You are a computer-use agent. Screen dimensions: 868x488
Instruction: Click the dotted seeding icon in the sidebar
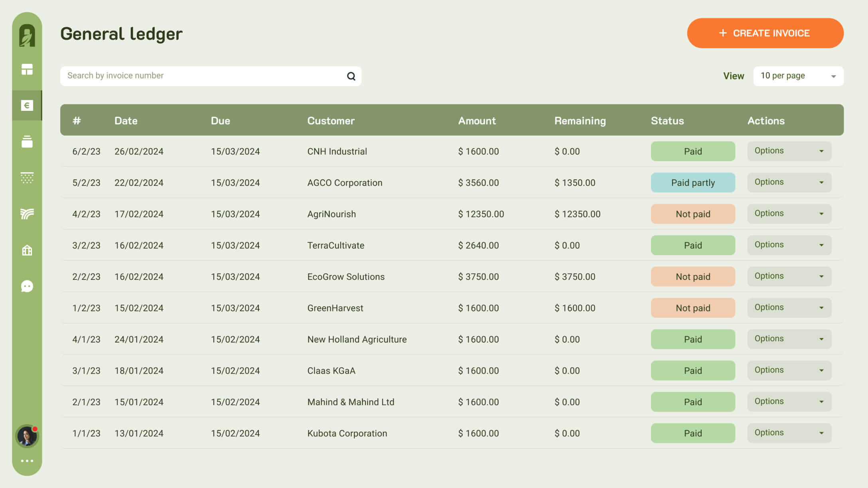[27, 178]
